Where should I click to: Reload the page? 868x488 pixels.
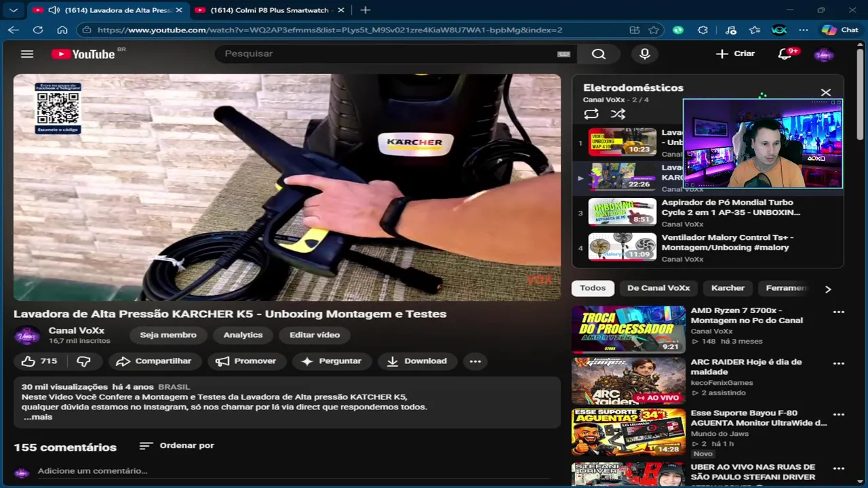(x=38, y=30)
